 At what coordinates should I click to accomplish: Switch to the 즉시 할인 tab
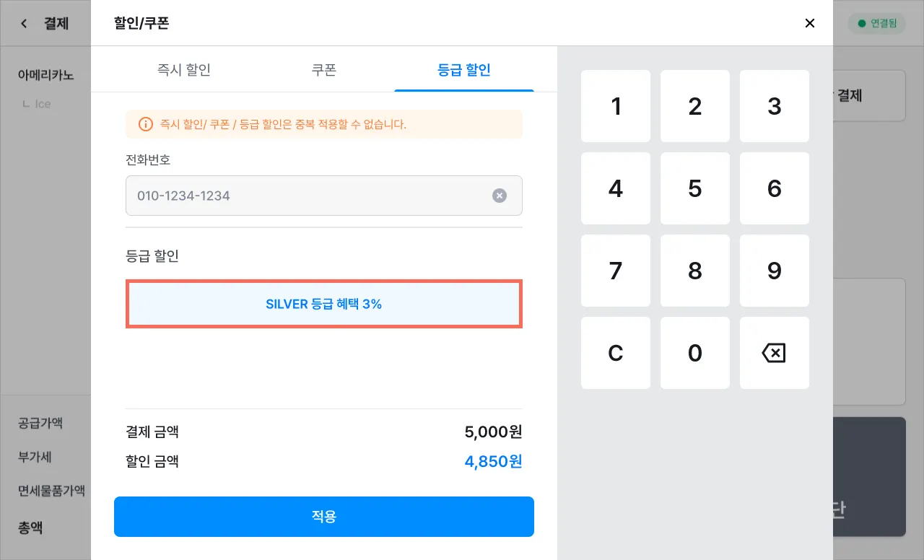coord(184,70)
